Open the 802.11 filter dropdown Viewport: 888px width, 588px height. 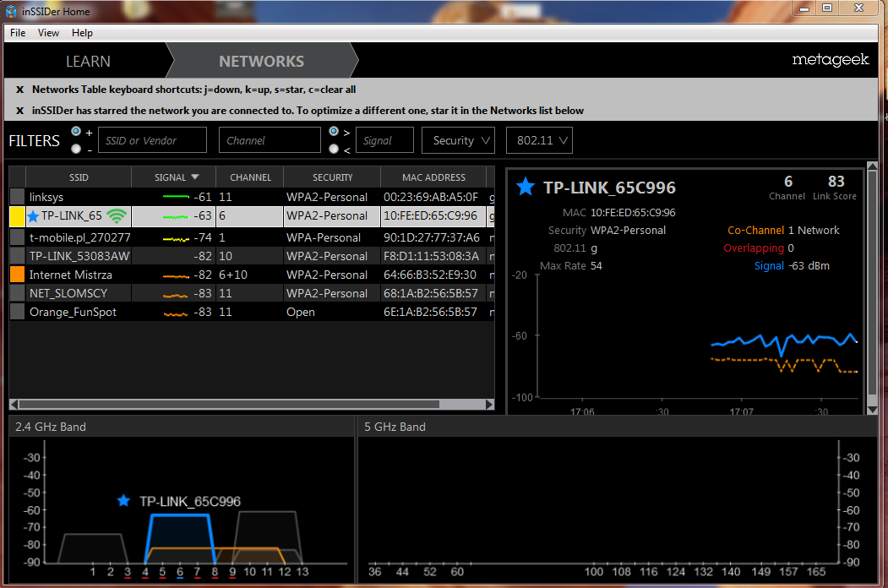(539, 141)
